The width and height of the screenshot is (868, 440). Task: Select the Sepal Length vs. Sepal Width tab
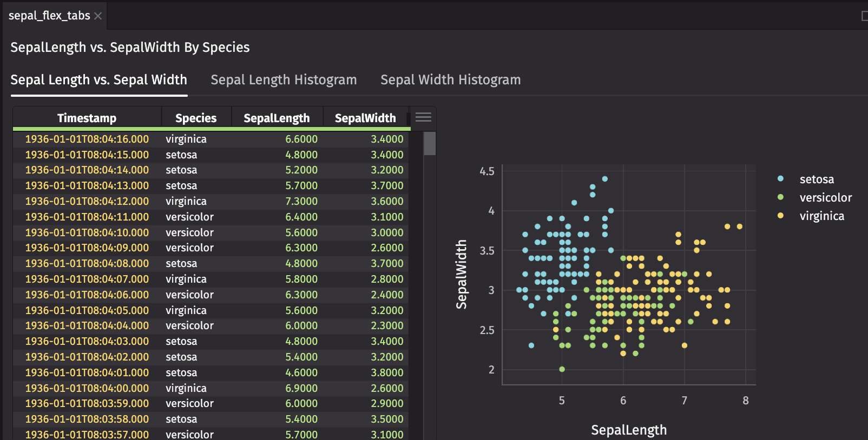tap(98, 80)
